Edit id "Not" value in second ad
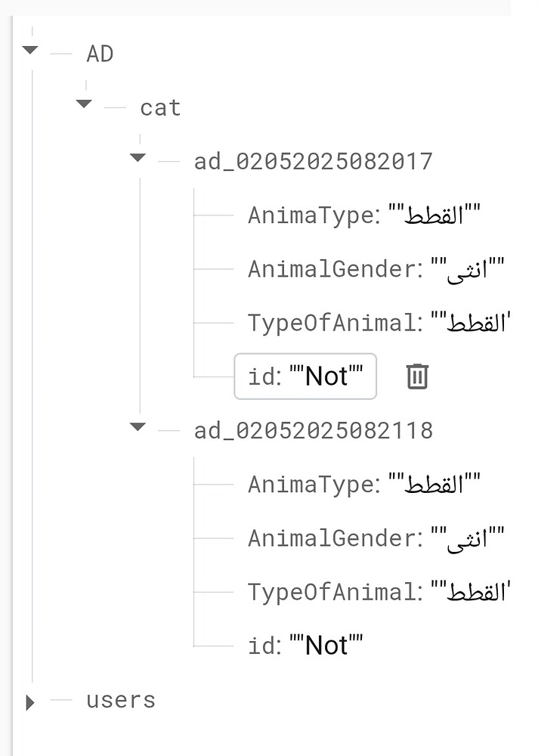The width and height of the screenshot is (538, 756). click(x=326, y=645)
